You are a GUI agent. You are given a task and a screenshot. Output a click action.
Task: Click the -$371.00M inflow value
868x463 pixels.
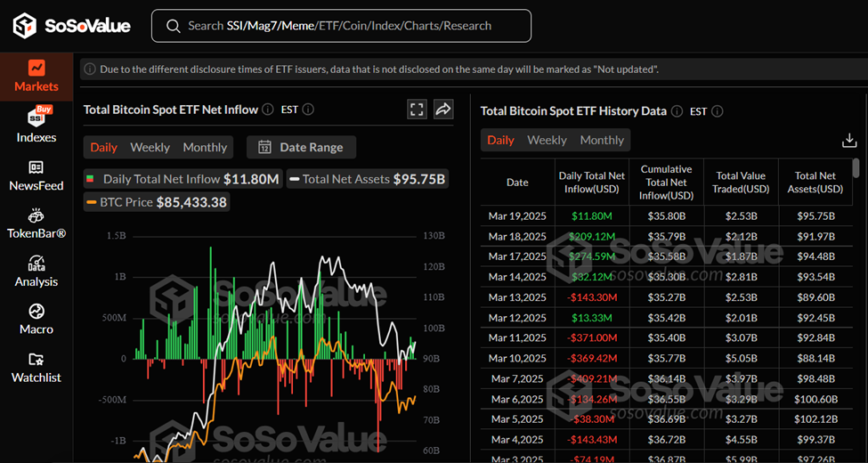[x=592, y=337]
